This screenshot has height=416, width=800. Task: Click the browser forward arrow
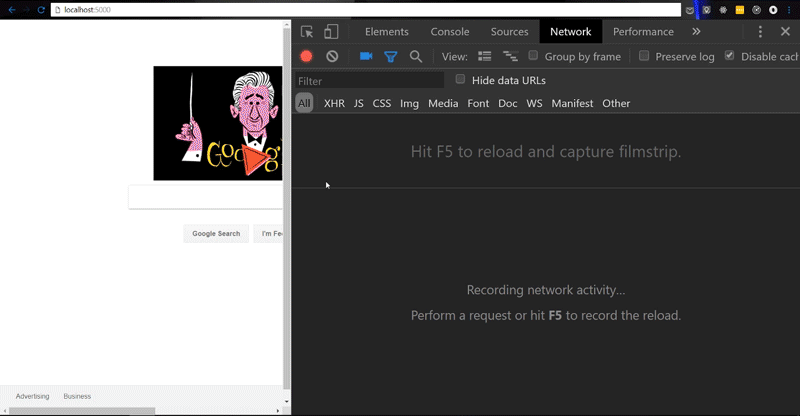pyautogui.click(x=26, y=10)
